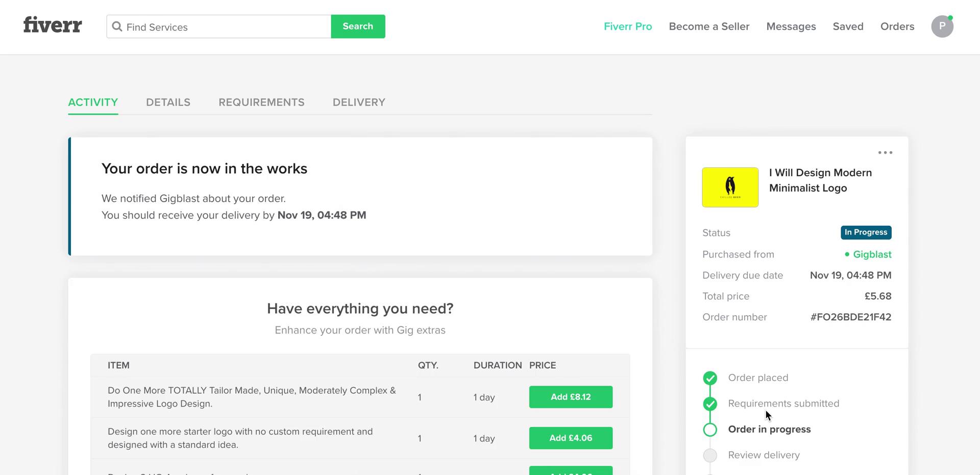Click the In Progress status badge
980x475 pixels.
click(x=866, y=232)
